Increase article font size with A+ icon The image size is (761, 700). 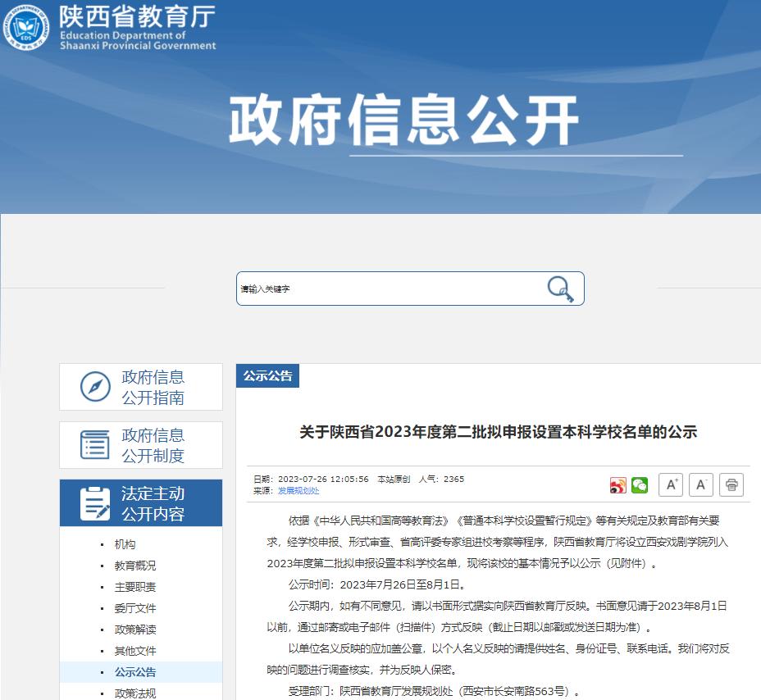pos(670,484)
